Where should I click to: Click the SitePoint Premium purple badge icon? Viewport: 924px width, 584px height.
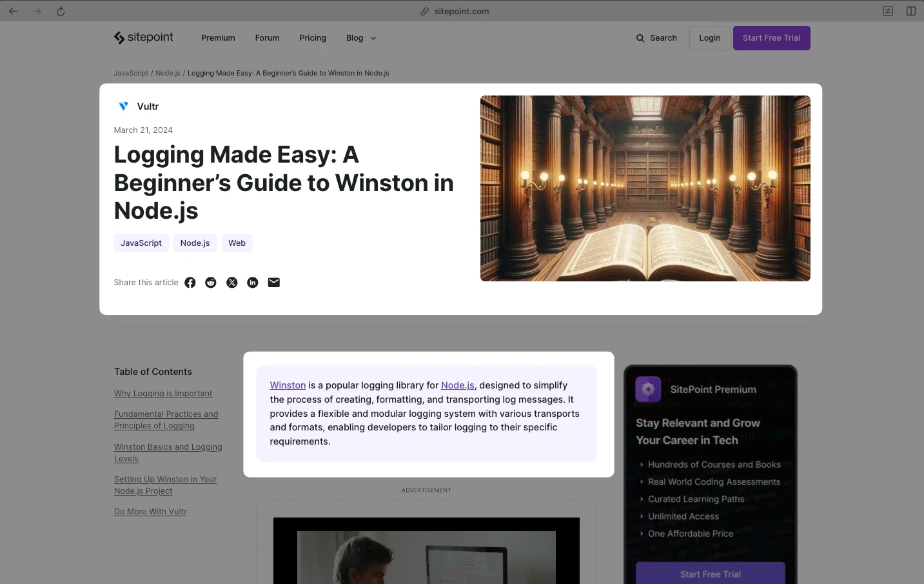[648, 389]
